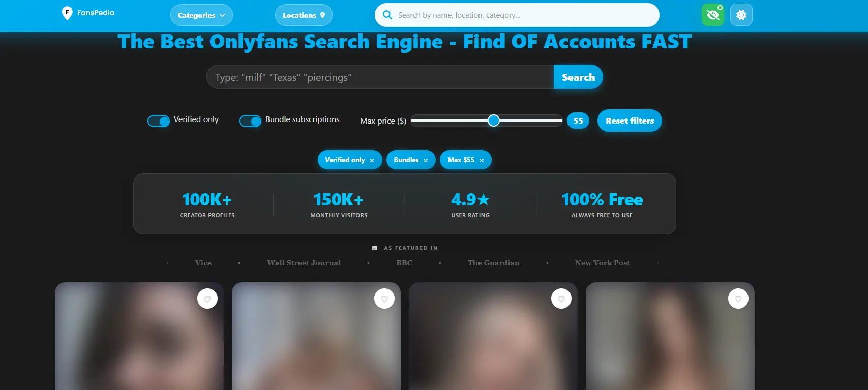Screen dimensions: 868x390
Task: Click the 150K+ Monthly Visitors stat
Action: pyautogui.click(x=339, y=204)
